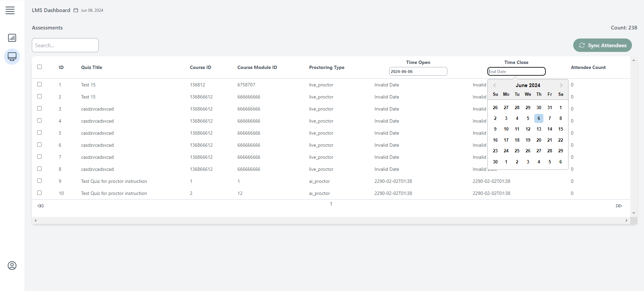Click live_proctor in row 1

(321, 85)
